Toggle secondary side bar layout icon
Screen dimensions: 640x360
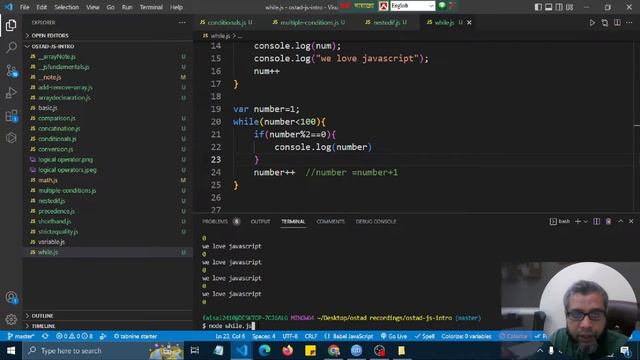[x=559, y=7]
